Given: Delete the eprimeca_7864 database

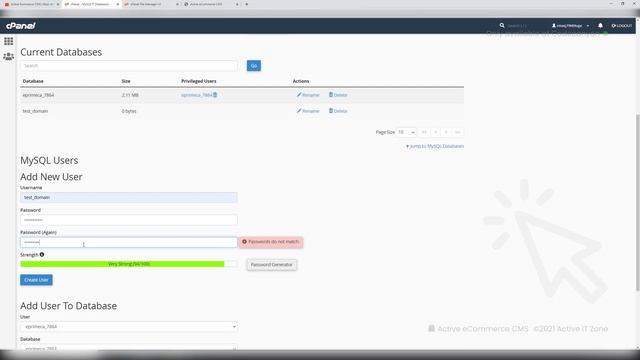Looking at the screenshot, I should pyautogui.click(x=338, y=95).
